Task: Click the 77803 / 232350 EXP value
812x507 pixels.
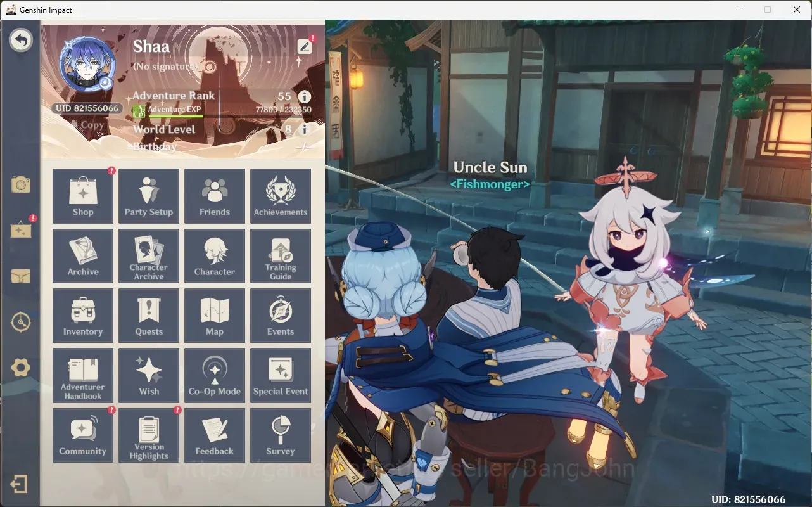Action: click(284, 110)
